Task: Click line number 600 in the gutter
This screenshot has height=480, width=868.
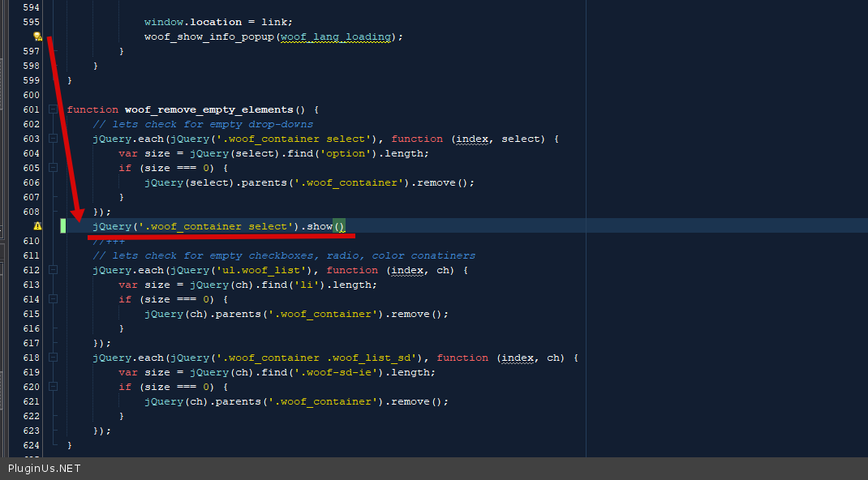Action: point(31,95)
